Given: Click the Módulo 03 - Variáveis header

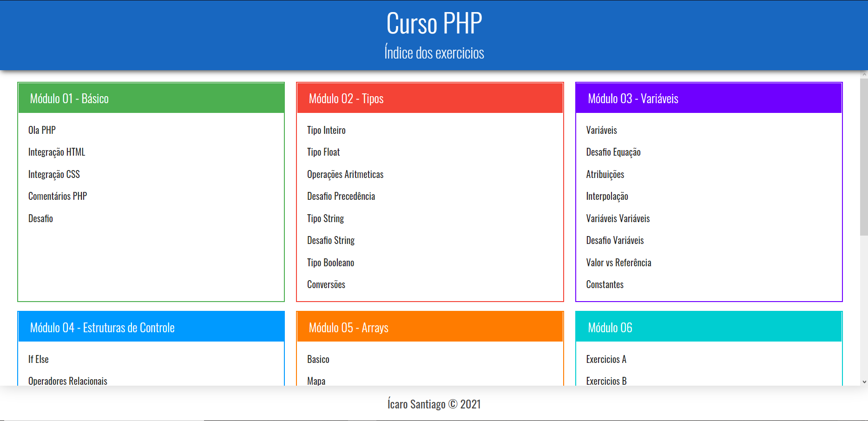Looking at the screenshot, I should 709,98.
